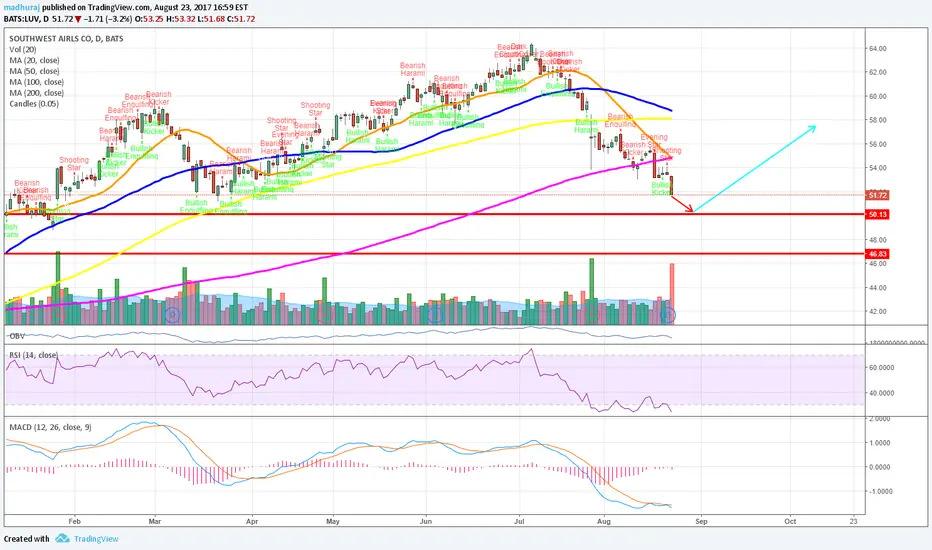The image size is (932, 550).
Task: Select the Candles (0.05) indicator label
Action: (x=34, y=103)
